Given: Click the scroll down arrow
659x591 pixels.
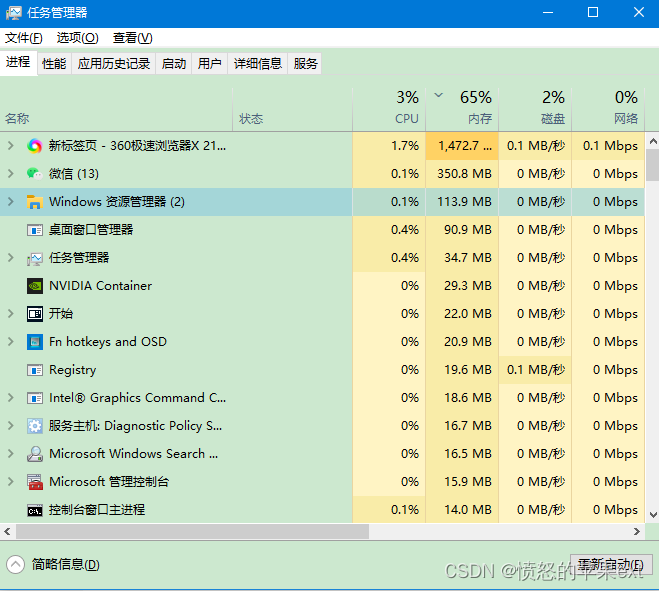Looking at the screenshot, I should (653, 514).
